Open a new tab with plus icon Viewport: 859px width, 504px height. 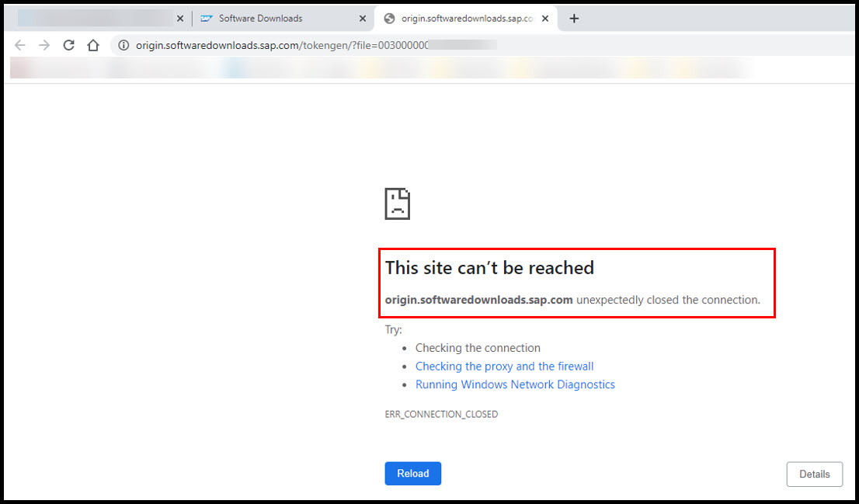574,19
